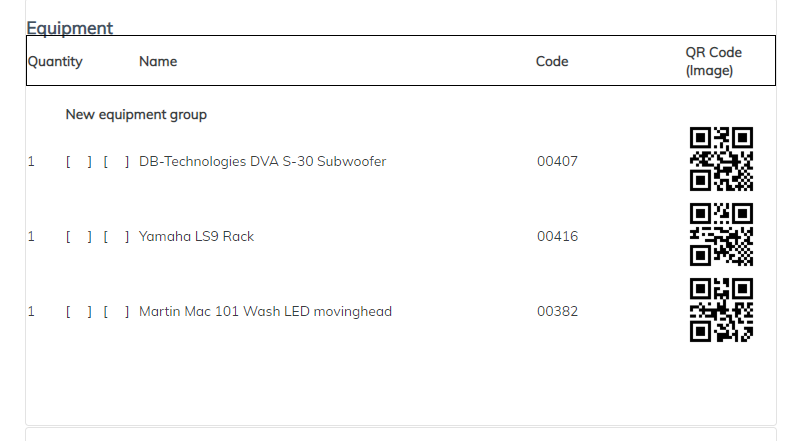Select the Quantity column header

tap(55, 62)
